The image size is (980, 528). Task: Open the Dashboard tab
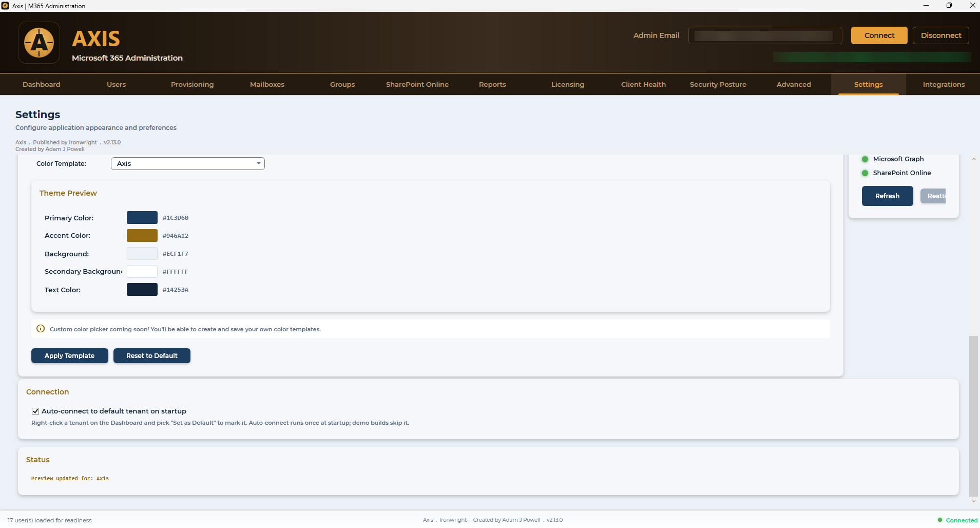pos(42,84)
